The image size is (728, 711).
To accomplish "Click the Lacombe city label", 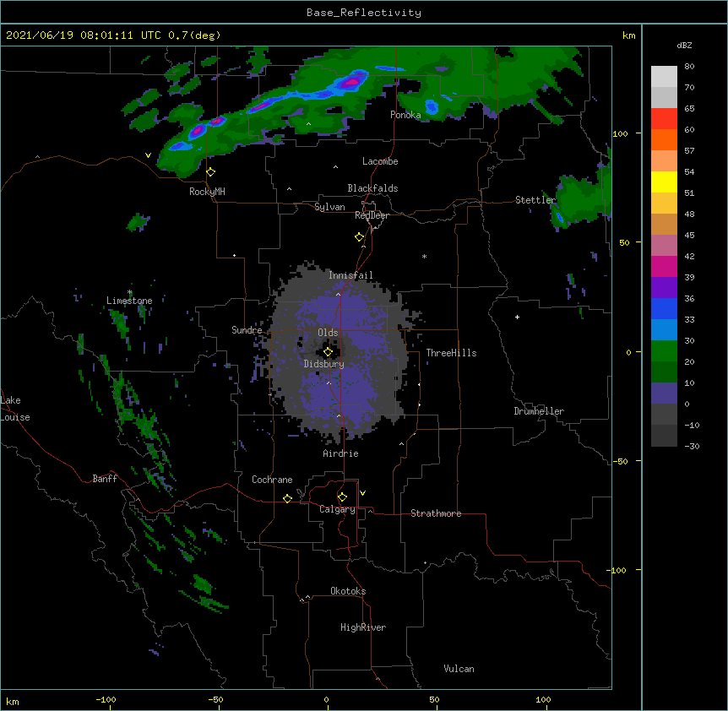I will [380, 161].
